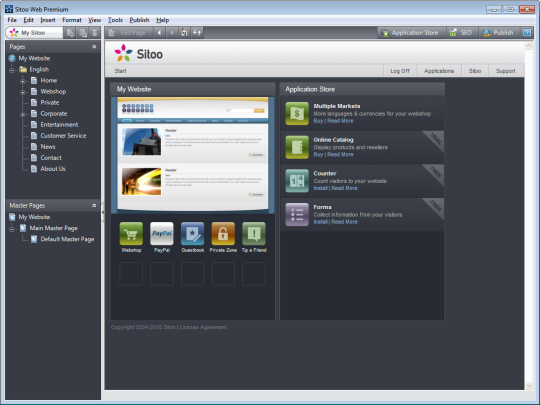Expand the Corporate page tree node
This screenshot has height=405, width=540.
point(23,114)
